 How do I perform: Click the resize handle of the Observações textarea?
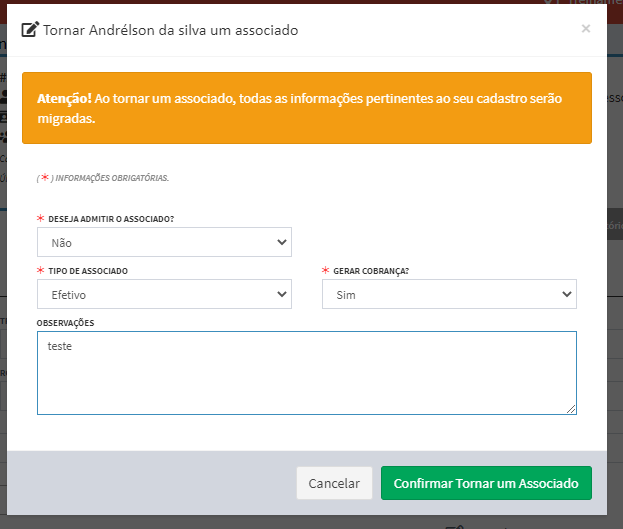(x=571, y=408)
